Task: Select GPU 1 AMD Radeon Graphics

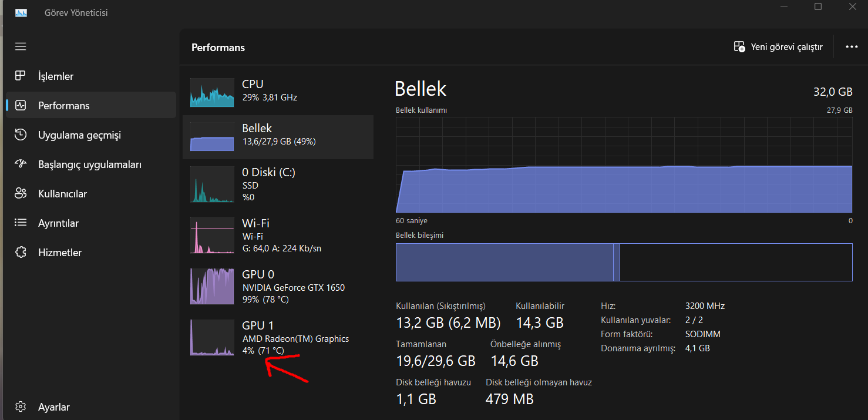Action: point(278,338)
